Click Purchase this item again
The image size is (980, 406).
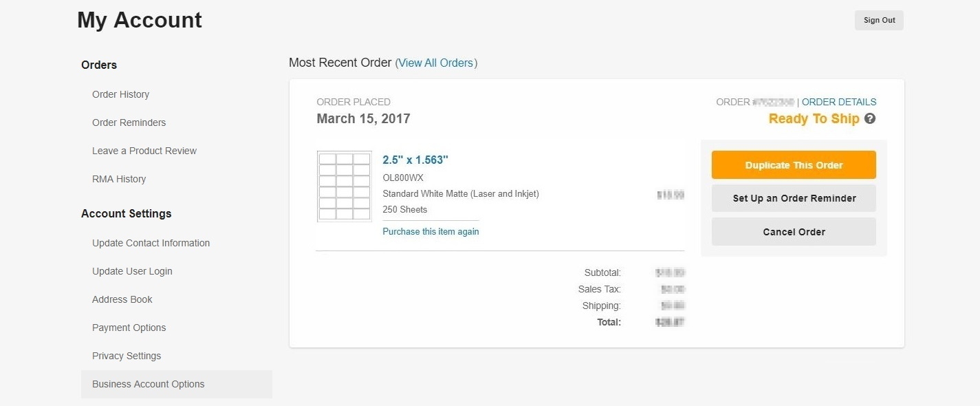click(431, 231)
